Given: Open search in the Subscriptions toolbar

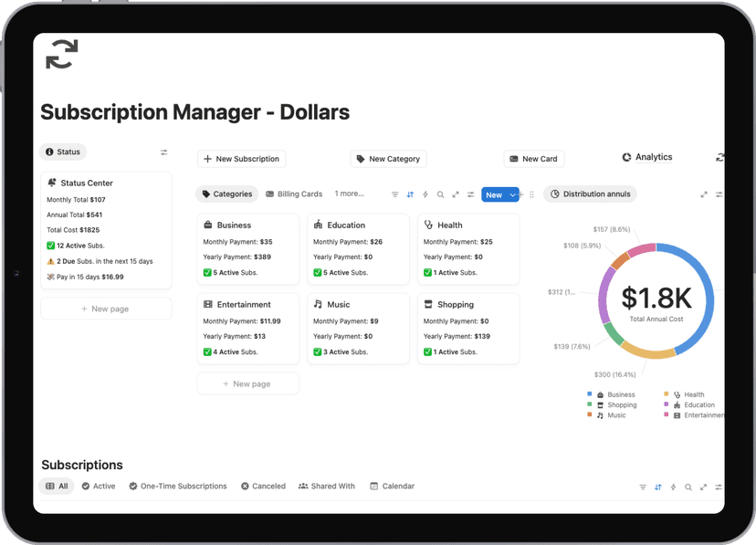Looking at the screenshot, I should pyautogui.click(x=688, y=487).
